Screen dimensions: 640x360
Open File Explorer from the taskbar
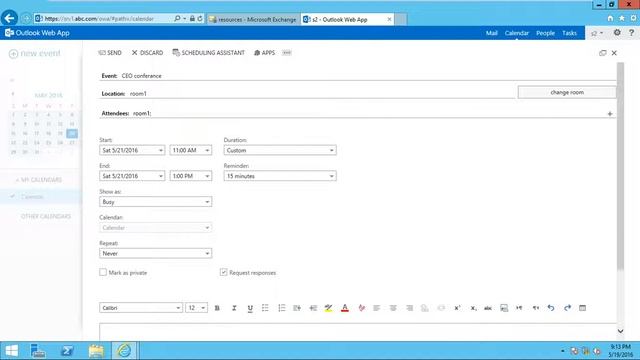coord(96,351)
